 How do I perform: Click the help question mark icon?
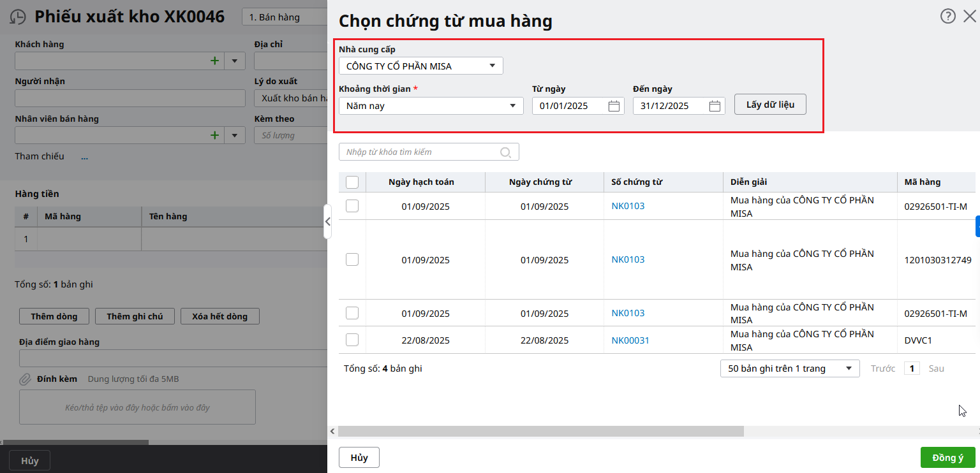tap(947, 17)
